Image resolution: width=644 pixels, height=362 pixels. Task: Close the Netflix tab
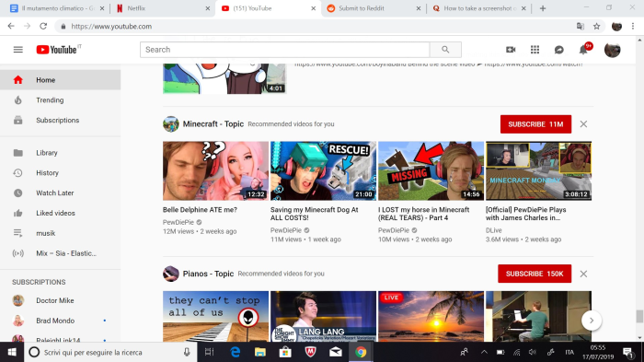pyautogui.click(x=207, y=8)
